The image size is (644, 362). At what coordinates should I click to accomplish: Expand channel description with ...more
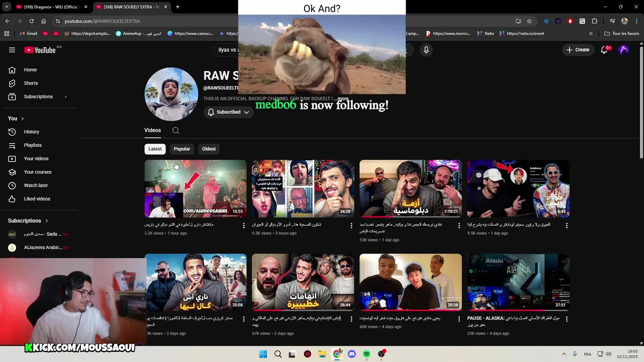click(x=342, y=99)
